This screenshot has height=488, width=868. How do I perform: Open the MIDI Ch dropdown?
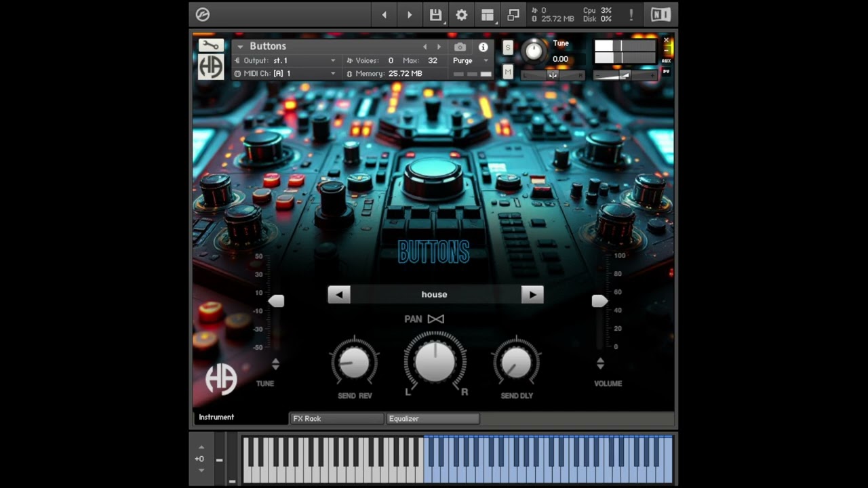tap(285, 73)
